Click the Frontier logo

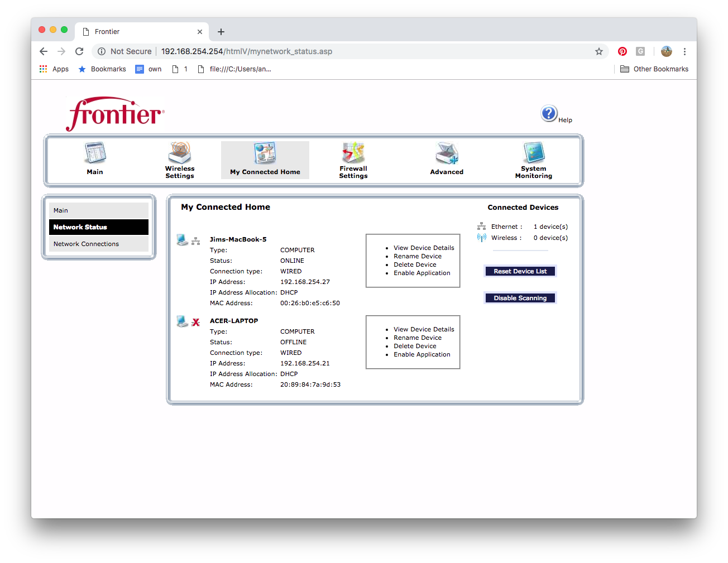click(116, 114)
